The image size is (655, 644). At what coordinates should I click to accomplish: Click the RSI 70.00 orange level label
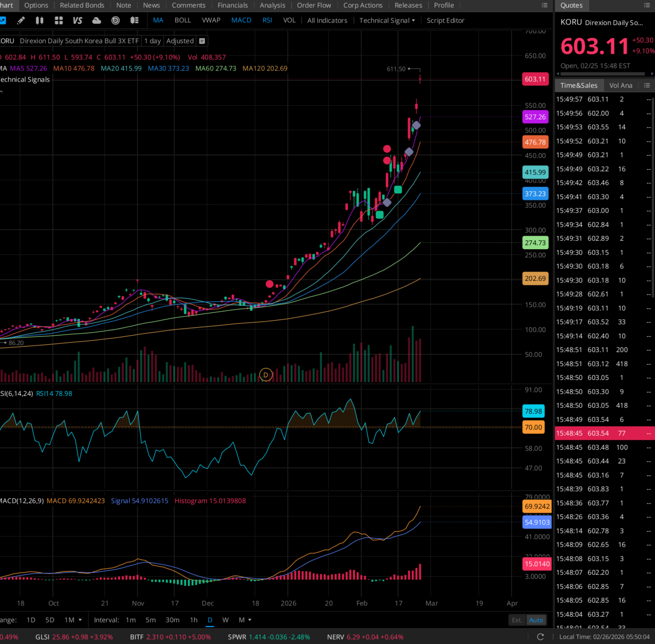pyautogui.click(x=533, y=427)
